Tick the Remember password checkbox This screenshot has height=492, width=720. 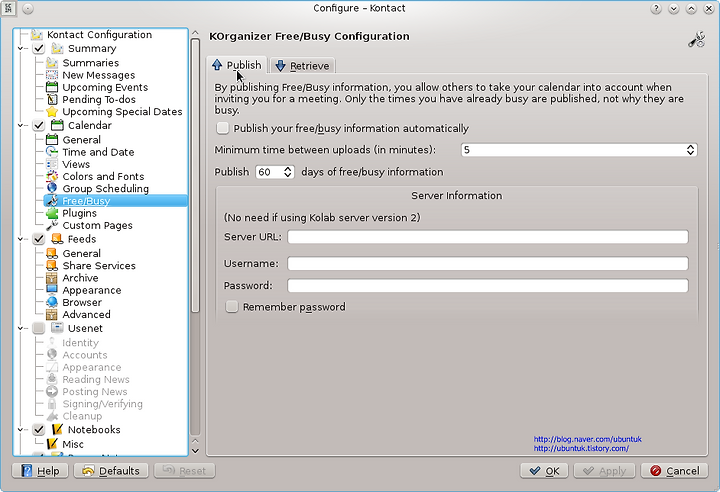[x=232, y=306]
